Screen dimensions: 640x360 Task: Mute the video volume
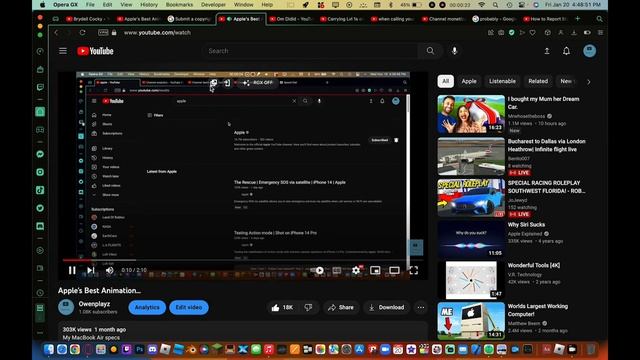pyautogui.click(x=110, y=270)
